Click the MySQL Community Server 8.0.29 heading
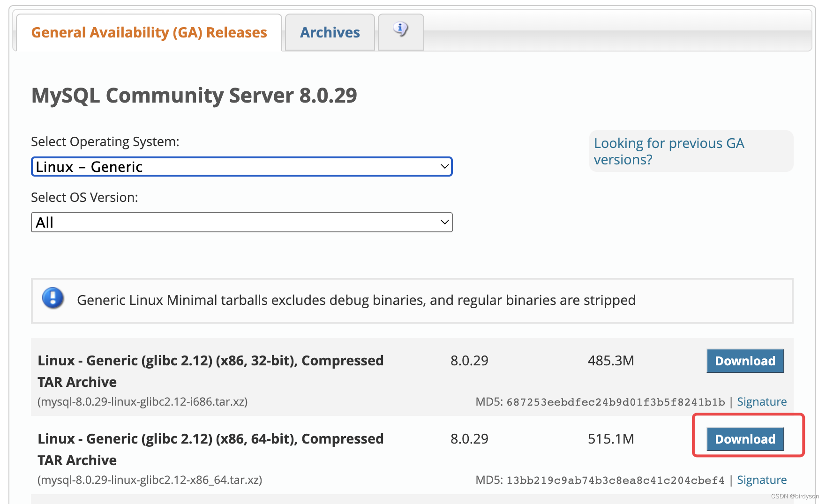826x504 pixels. 194,96
